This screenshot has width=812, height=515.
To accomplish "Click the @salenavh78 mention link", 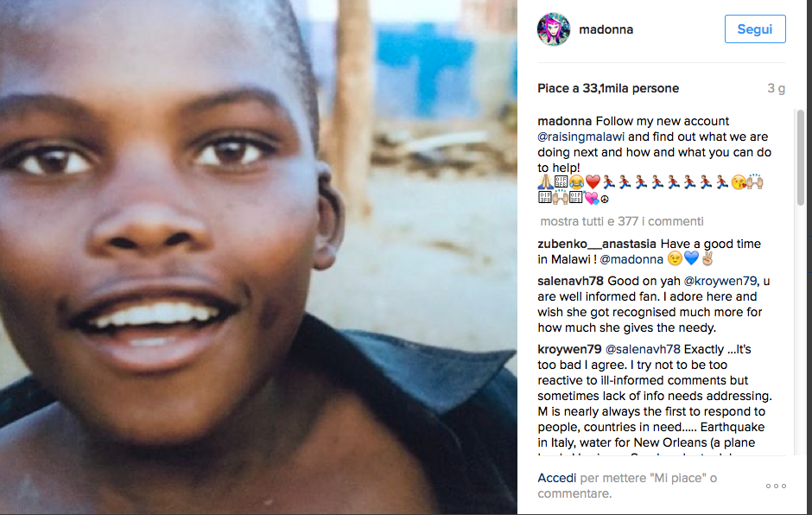I will pyautogui.click(x=642, y=349).
